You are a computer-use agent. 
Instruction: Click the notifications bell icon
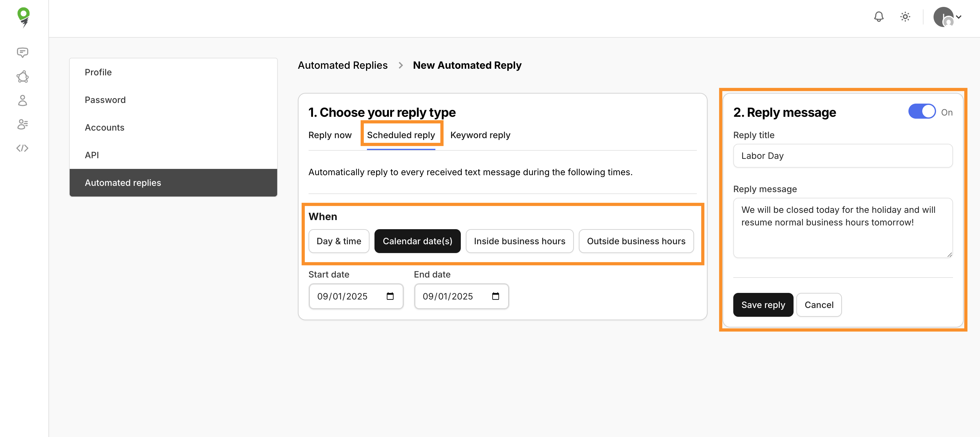click(878, 17)
